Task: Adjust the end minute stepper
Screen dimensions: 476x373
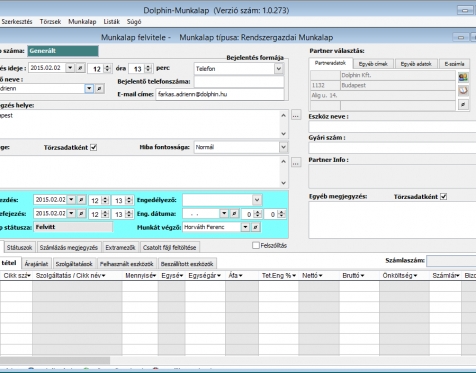Action: (129, 214)
